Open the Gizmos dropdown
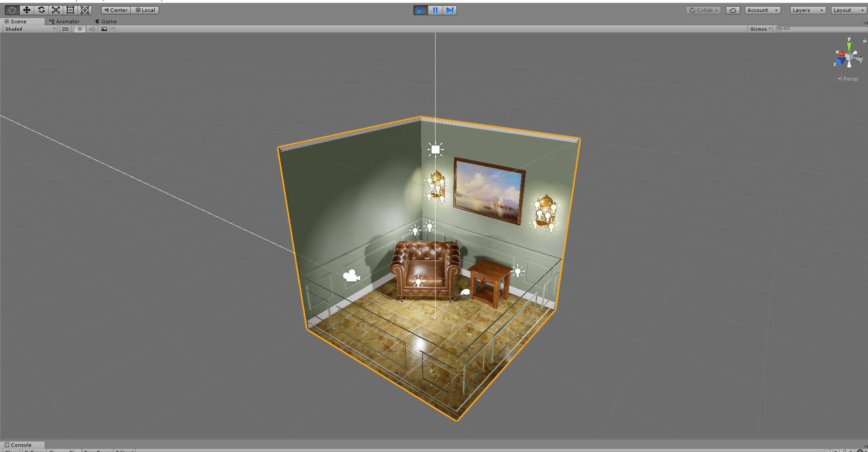Screen dimensions: 868x452 (x=760, y=29)
